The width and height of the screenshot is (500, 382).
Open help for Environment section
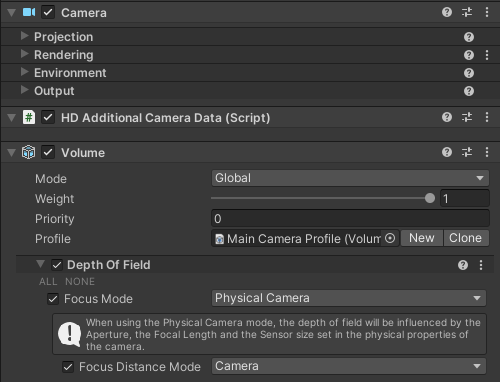469,73
